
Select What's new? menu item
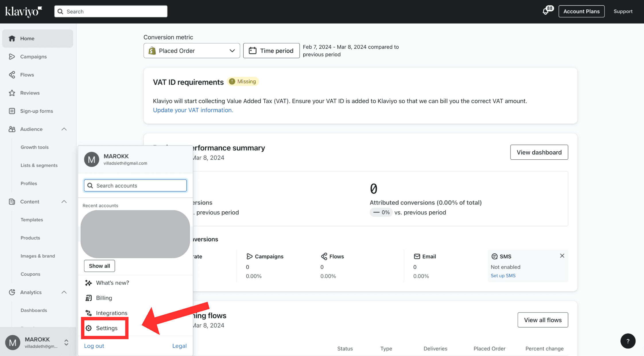(x=112, y=283)
